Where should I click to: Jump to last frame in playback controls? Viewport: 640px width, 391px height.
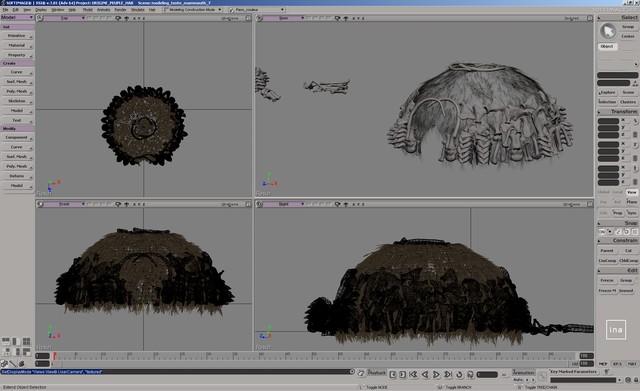point(448,374)
